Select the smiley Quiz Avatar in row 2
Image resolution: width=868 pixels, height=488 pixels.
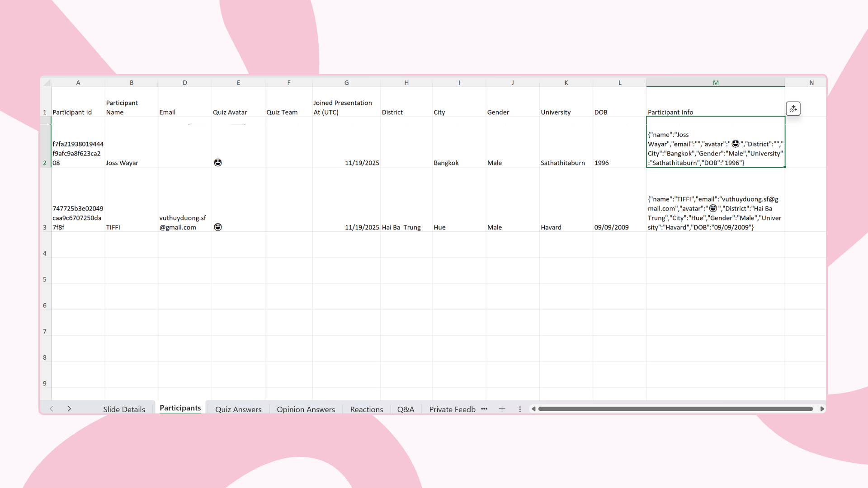point(218,162)
